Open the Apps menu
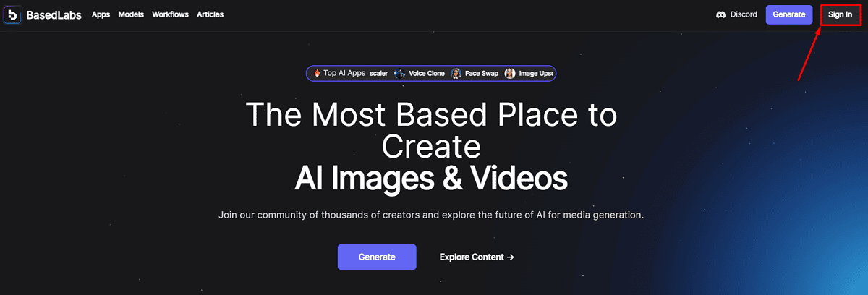This screenshot has width=868, height=295. point(101,14)
